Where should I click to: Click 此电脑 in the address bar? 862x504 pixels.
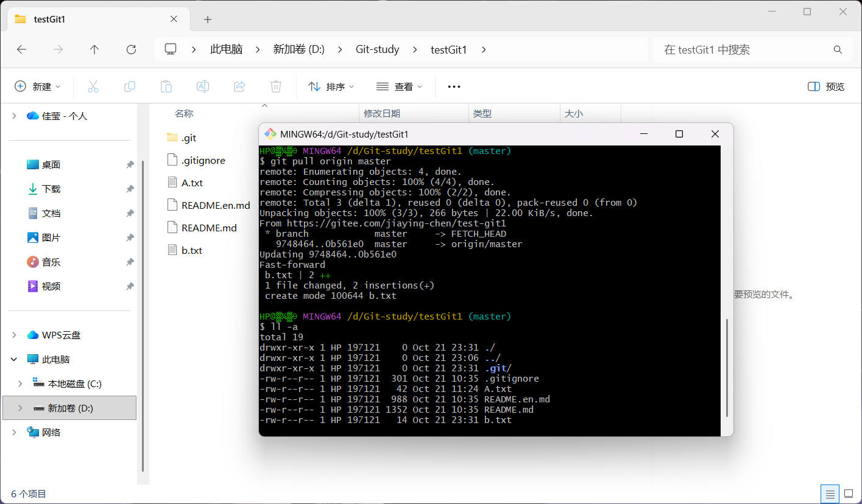(x=227, y=49)
